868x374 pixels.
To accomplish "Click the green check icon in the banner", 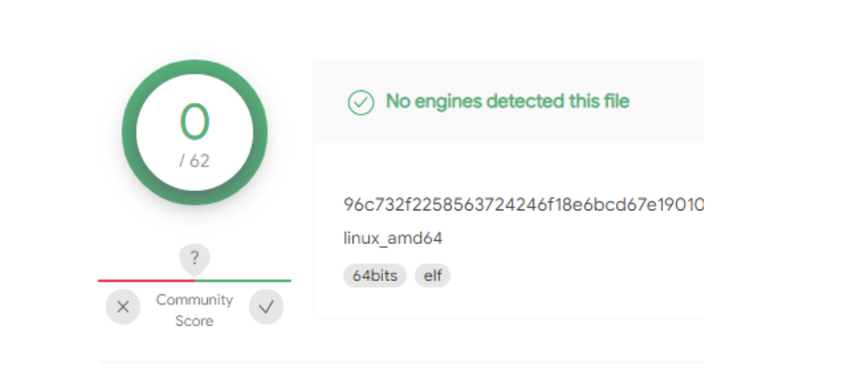I will (360, 102).
